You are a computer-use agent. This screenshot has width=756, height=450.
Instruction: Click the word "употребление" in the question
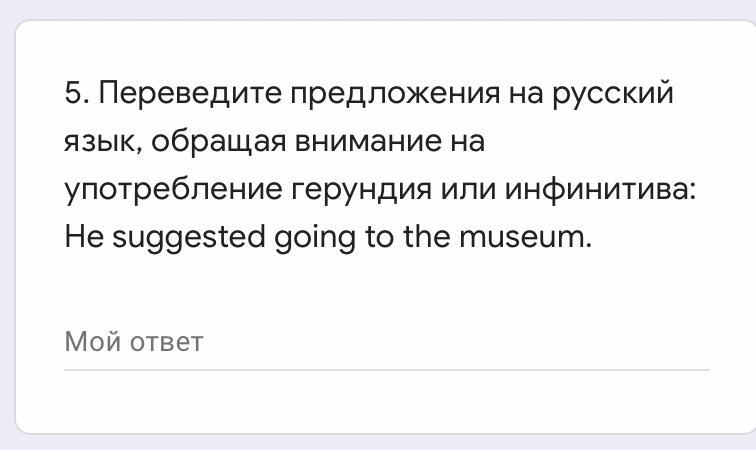tap(174, 190)
